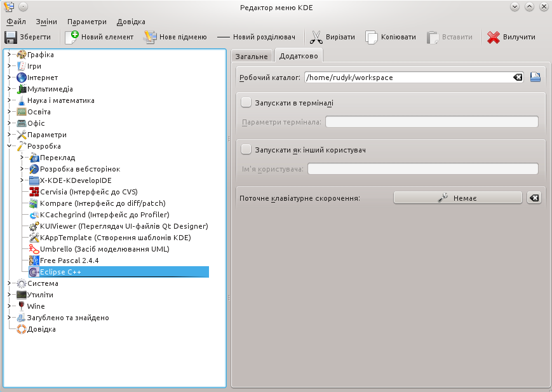Click the Зберегти floppy disk icon
This screenshot has height=392, width=552.
(11, 37)
